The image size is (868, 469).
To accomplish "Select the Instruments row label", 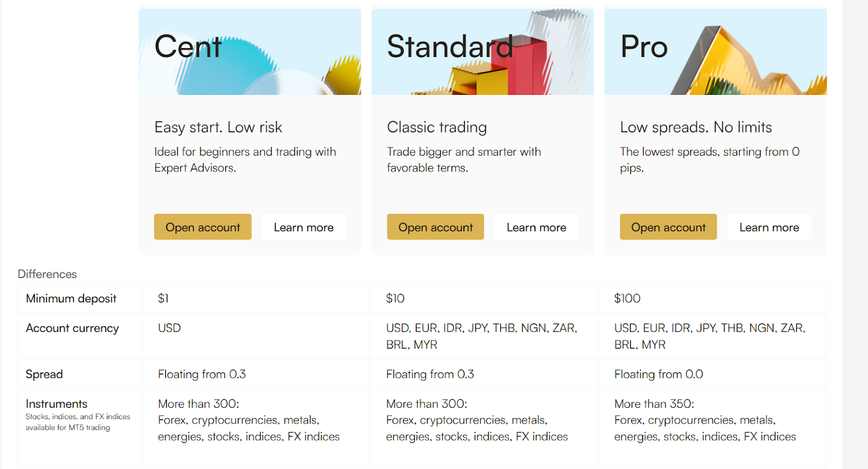I will tap(56, 404).
